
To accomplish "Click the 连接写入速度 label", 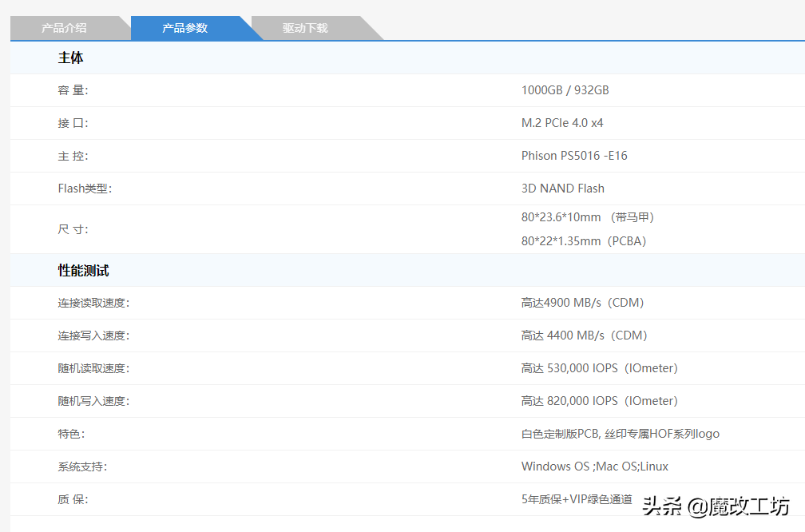I will coord(93,336).
